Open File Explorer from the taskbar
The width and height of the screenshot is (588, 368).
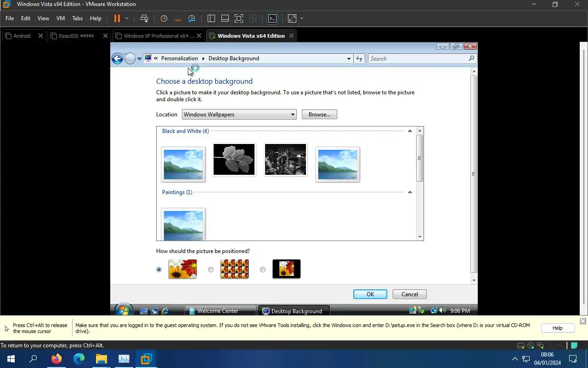tap(101, 359)
